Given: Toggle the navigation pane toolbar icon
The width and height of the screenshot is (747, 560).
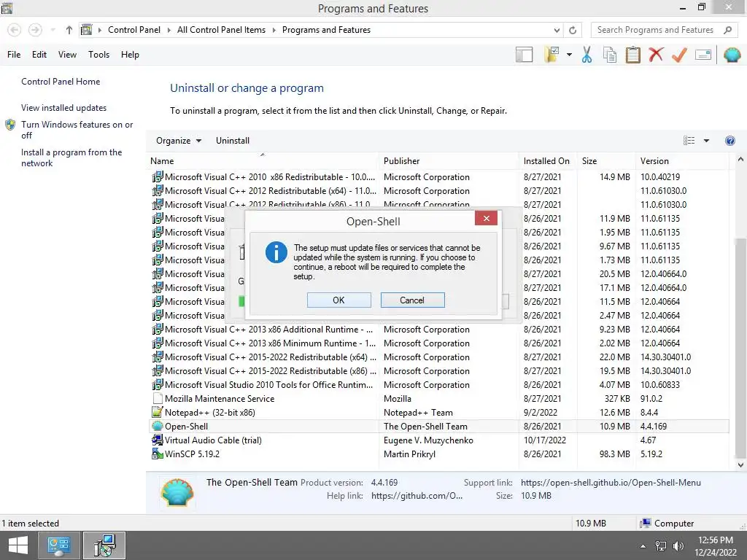Looking at the screenshot, I should pyautogui.click(x=524, y=55).
